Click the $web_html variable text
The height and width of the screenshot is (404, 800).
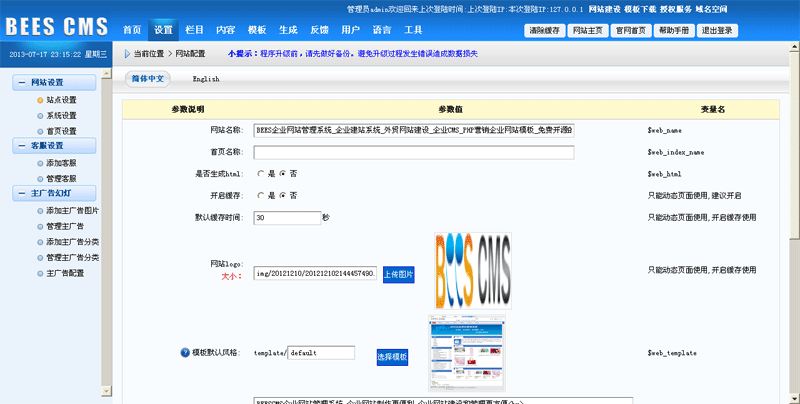tap(664, 174)
